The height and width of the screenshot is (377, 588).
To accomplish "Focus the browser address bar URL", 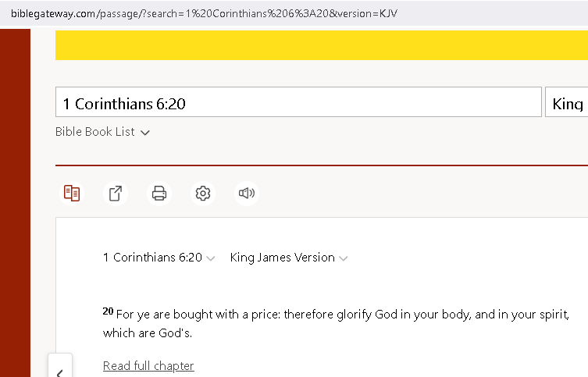I will point(203,14).
